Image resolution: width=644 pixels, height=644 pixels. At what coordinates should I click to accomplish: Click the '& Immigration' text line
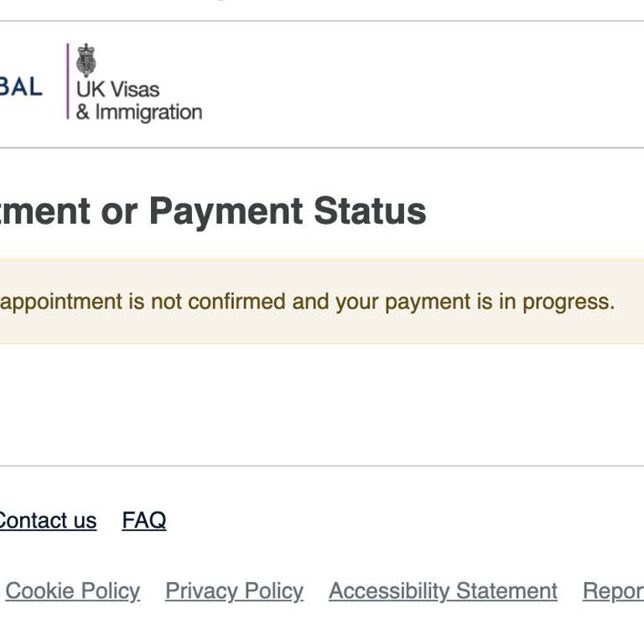click(139, 112)
